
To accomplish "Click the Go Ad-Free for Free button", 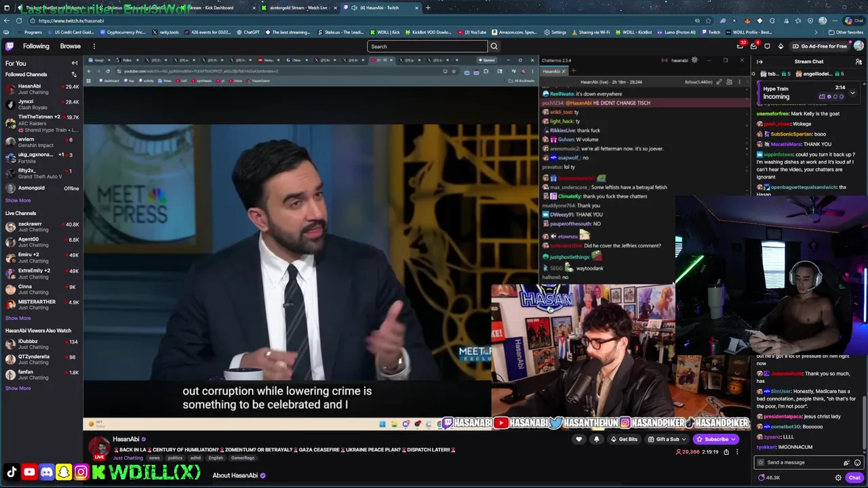I will coord(819,46).
